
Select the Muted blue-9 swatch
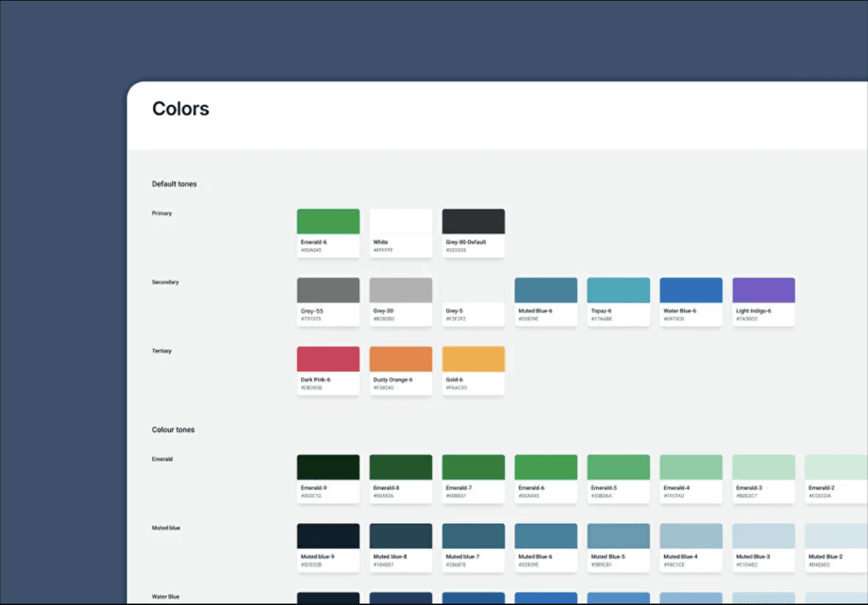click(328, 548)
